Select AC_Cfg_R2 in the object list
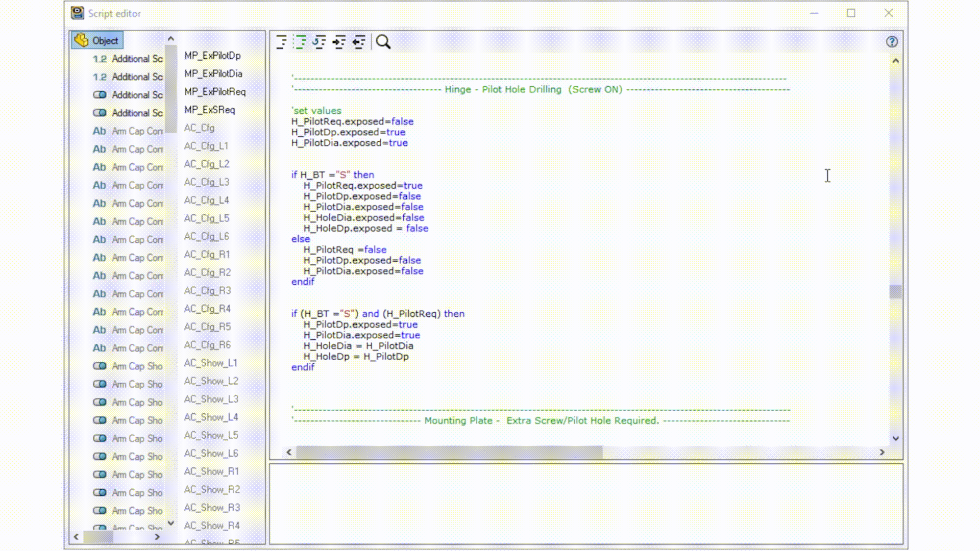Screen dimensions: 980x551 click(207, 272)
